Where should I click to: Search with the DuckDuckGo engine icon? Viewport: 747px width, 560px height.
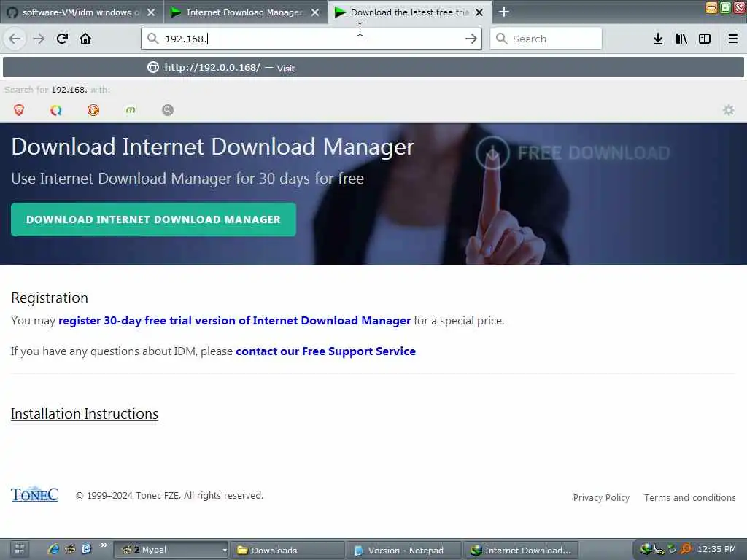coord(93,110)
